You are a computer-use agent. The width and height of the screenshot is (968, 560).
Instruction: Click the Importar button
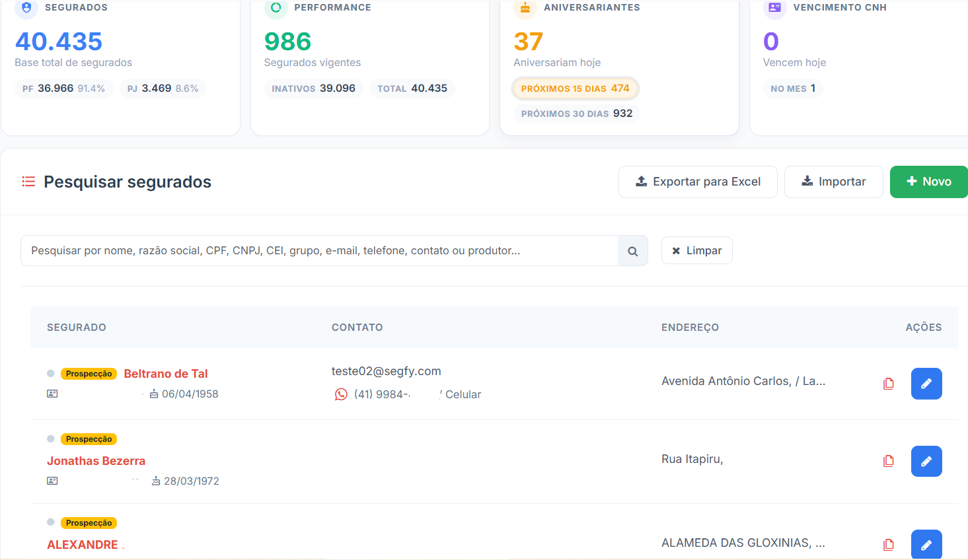833,182
